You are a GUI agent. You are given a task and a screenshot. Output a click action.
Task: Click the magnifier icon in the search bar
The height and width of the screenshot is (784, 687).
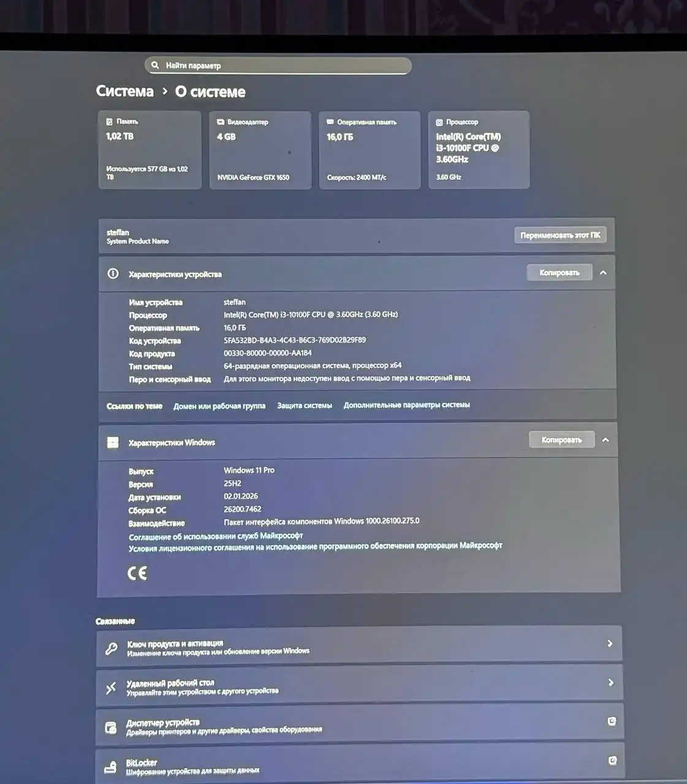[x=155, y=65]
